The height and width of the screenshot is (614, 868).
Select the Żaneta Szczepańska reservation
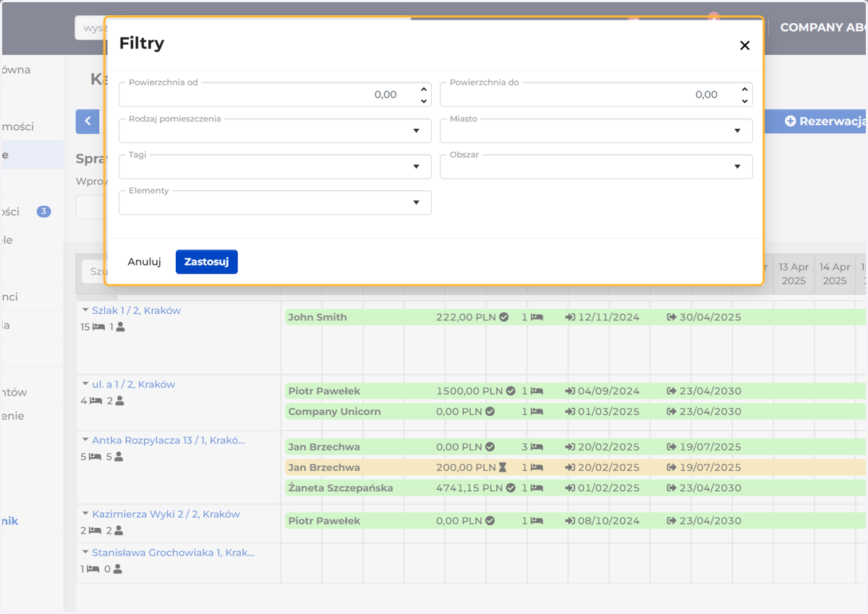pos(575,487)
